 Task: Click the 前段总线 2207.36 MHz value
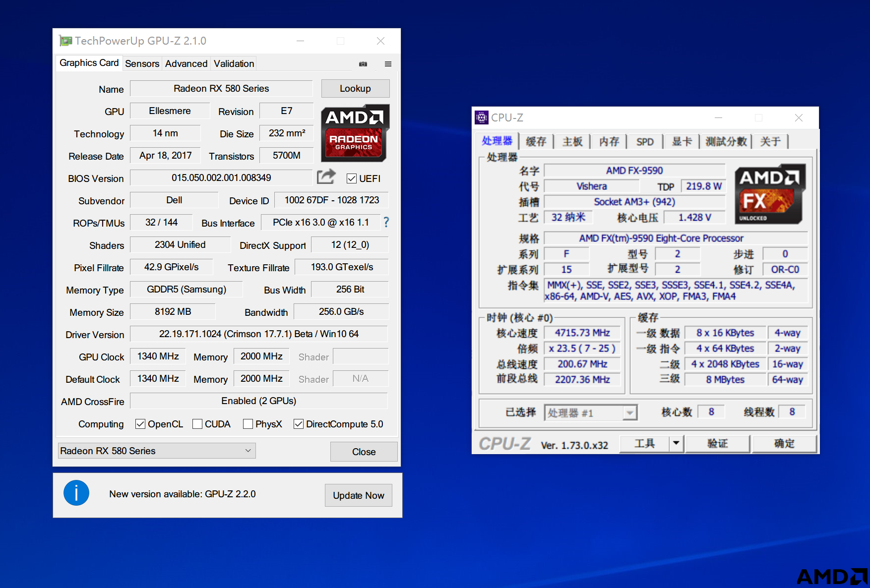[x=582, y=379]
